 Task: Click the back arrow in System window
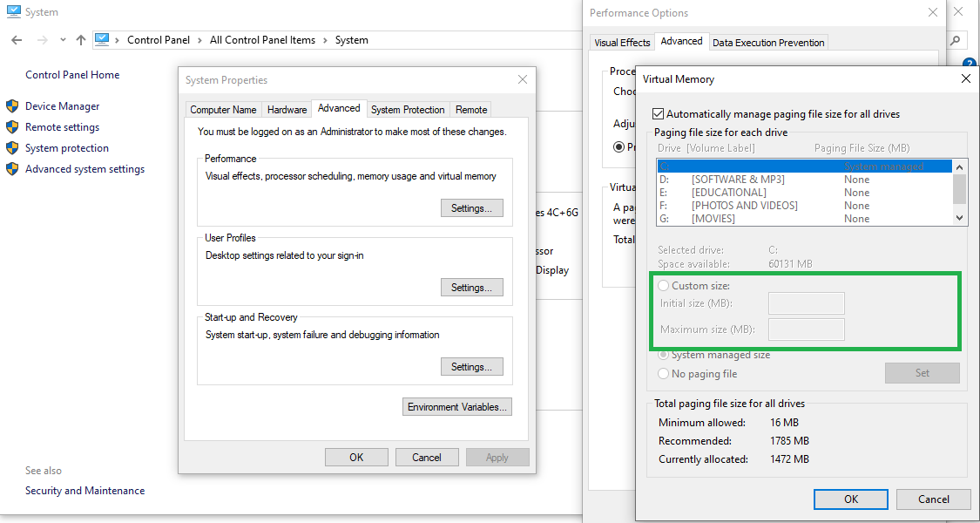(x=17, y=40)
